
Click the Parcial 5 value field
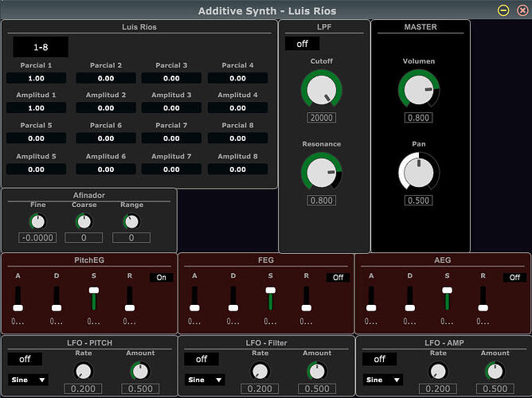tap(37, 139)
